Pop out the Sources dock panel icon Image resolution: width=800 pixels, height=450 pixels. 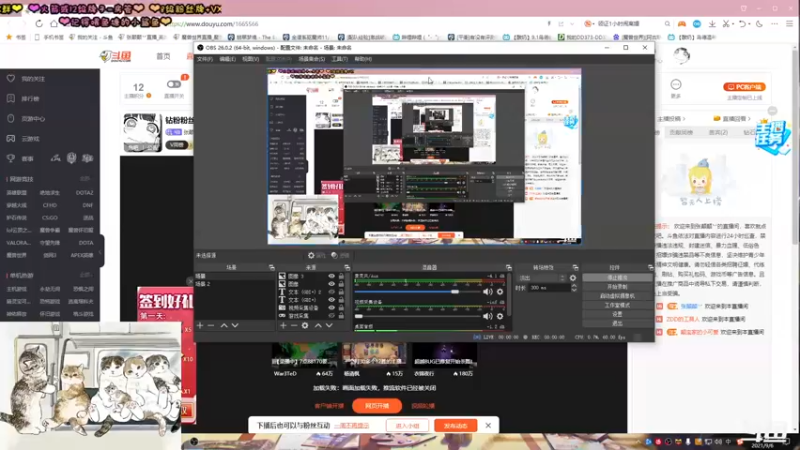pyautogui.click(x=347, y=267)
